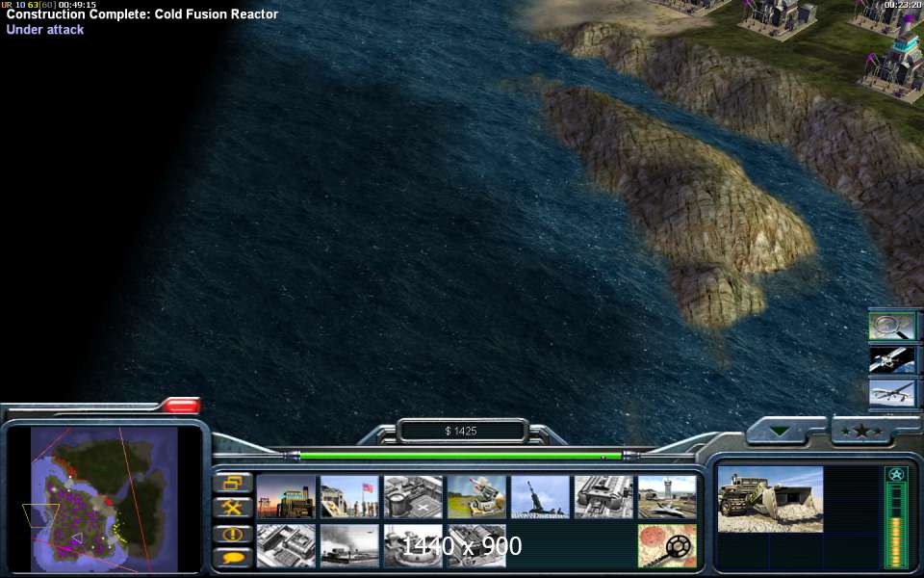Collapse control bar with green arrow
This screenshot has width=924, height=578.
[781, 431]
